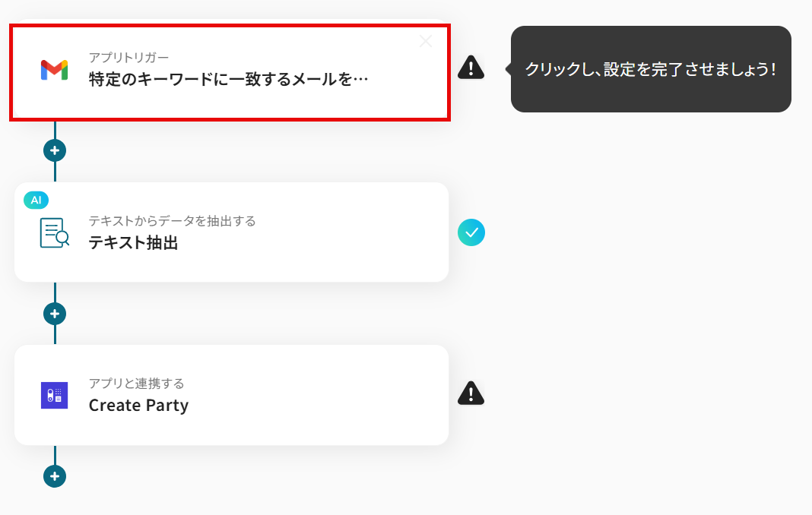
Task: Open the 特定のキーワードに一致するメールを… trigger step
Action: click(228, 78)
